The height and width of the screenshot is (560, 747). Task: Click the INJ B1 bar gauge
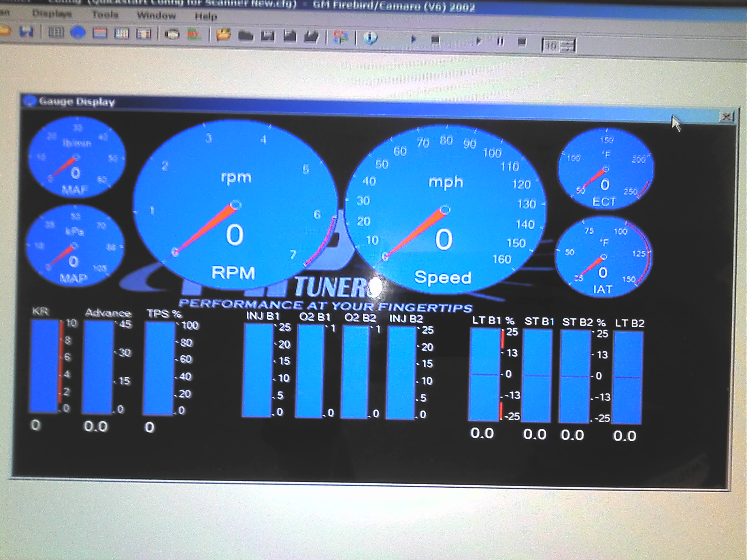(x=258, y=370)
